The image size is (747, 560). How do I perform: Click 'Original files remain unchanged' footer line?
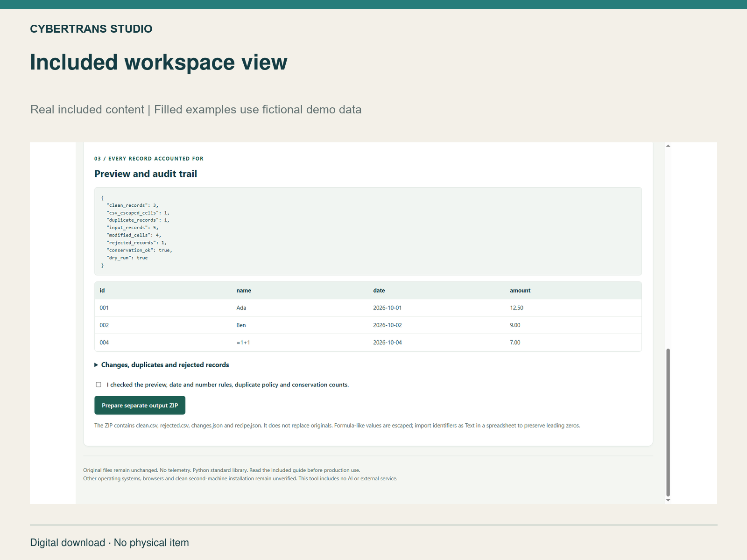pos(222,470)
